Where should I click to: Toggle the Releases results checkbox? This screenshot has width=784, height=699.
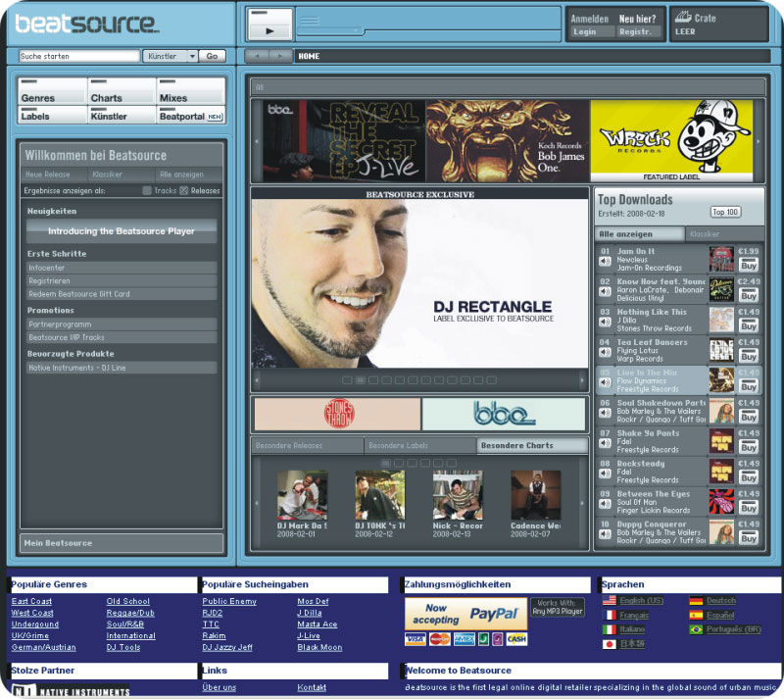[183, 190]
